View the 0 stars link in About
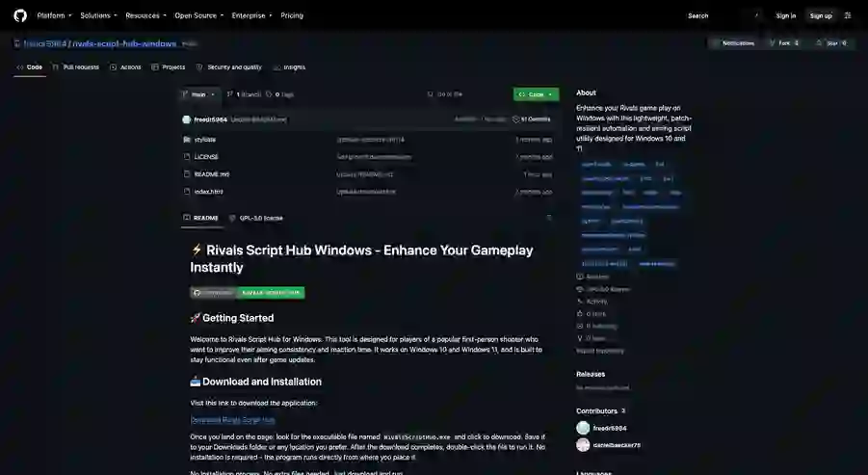Viewport: 868px width, 475px height. click(x=592, y=313)
